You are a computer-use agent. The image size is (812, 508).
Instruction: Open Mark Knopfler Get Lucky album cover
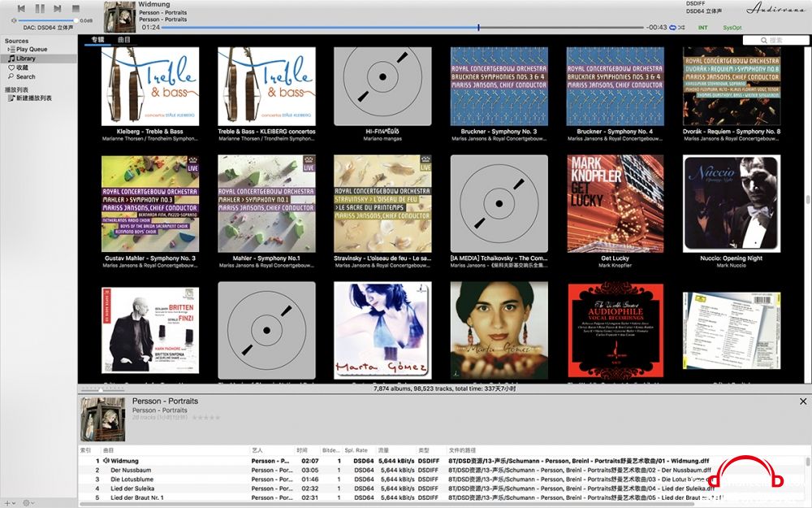tap(615, 204)
